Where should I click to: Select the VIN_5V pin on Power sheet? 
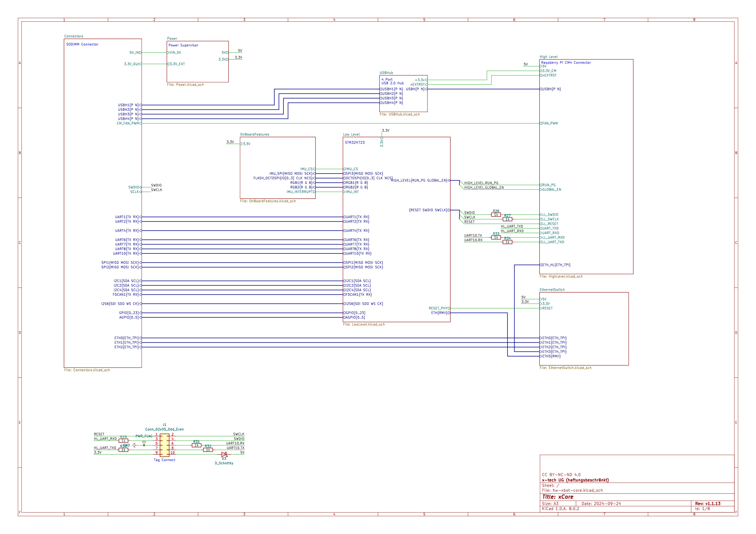coord(174,53)
